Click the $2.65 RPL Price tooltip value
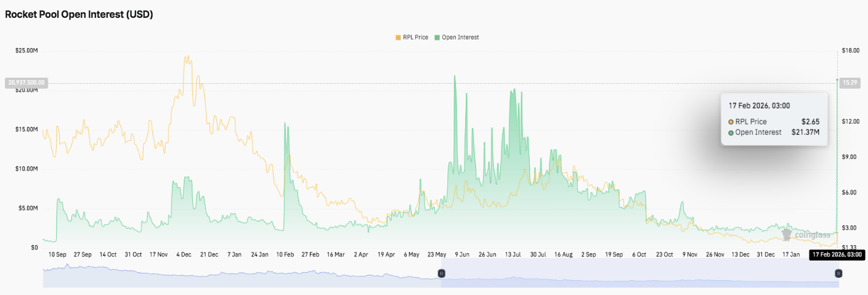Viewport: 868px width, 295px height. click(x=810, y=122)
